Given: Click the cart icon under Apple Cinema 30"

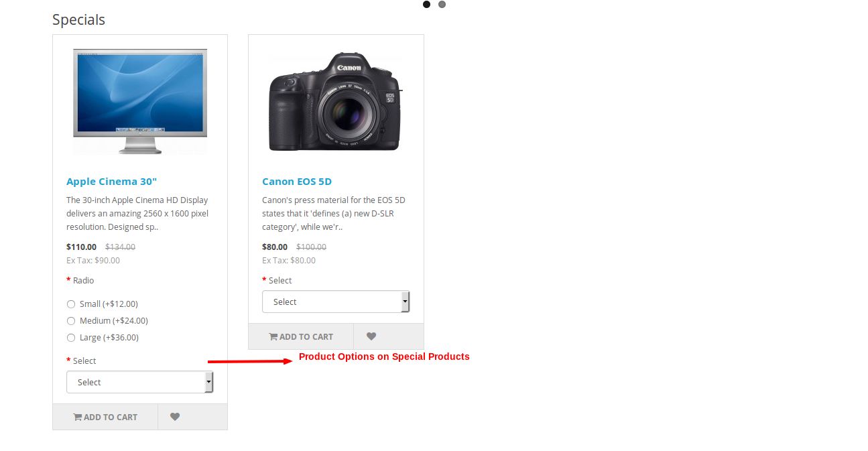Looking at the screenshot, I should pyautogui.click(x=78, y=417).
